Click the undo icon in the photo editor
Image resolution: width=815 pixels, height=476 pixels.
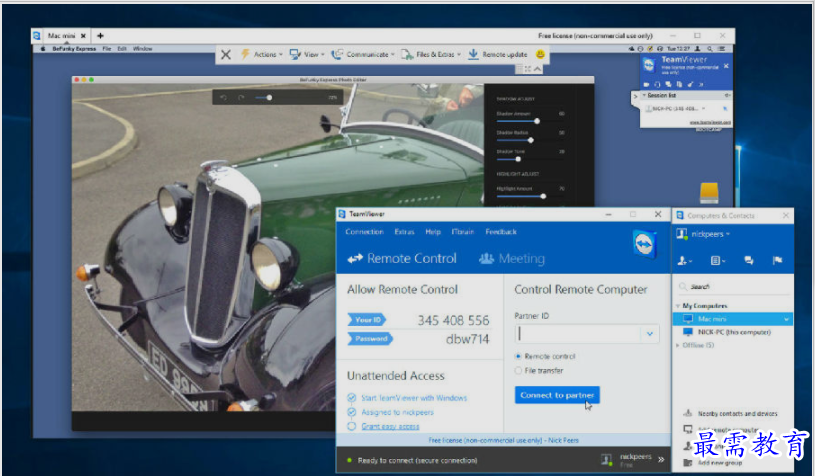tap(224, 98)
